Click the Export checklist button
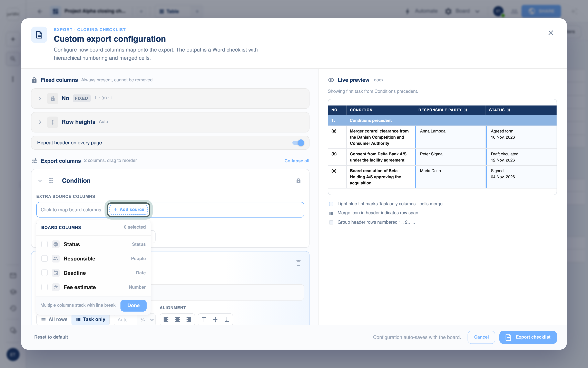The height and width of the screenshot is (368, 588). tap(528, 337)
